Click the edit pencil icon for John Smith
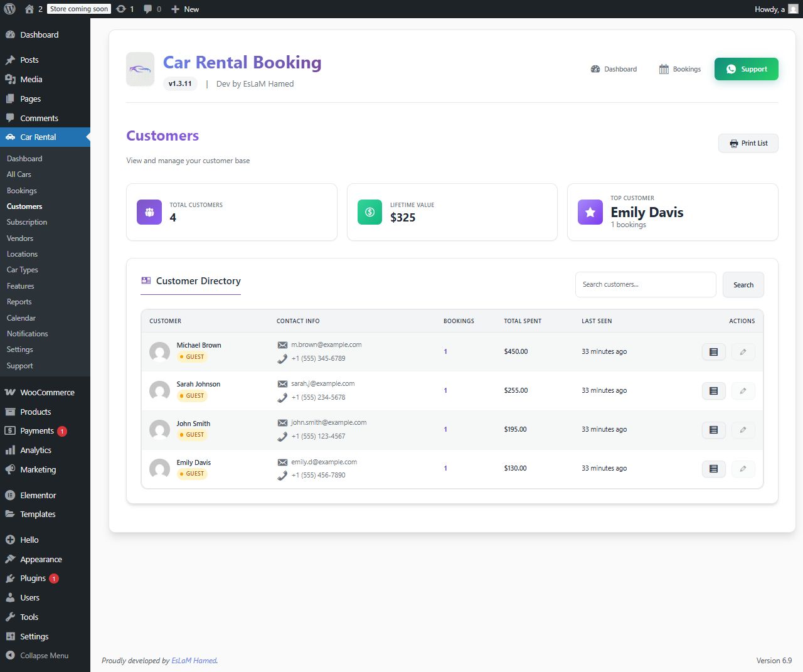The image size is (803, 672). (x=743, y=430)
